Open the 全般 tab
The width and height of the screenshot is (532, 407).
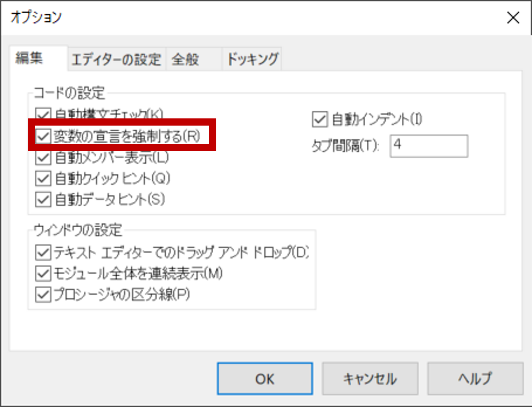185,60
